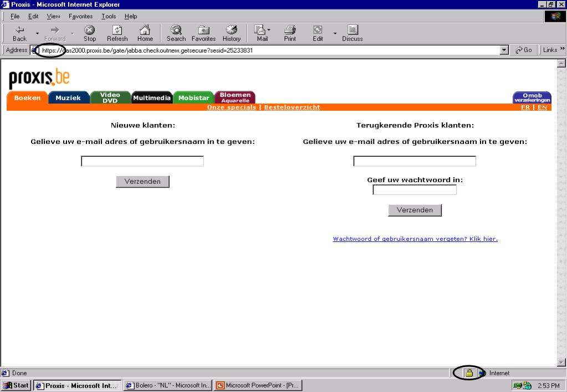The image size is (567, 392).
Task: Refresh the page with Refresh icon
Action: coord(117,33)
